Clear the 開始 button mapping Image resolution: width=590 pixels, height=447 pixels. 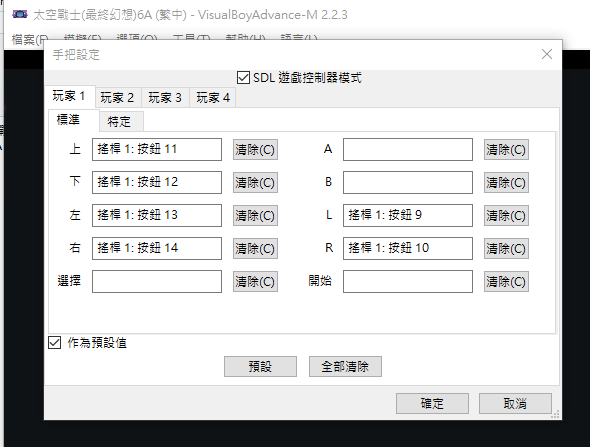[x=506, y=281]
